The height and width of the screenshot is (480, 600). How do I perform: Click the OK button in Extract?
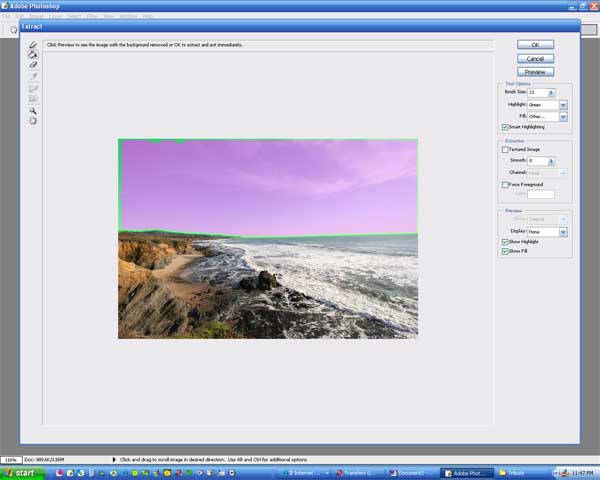point(535,45)
